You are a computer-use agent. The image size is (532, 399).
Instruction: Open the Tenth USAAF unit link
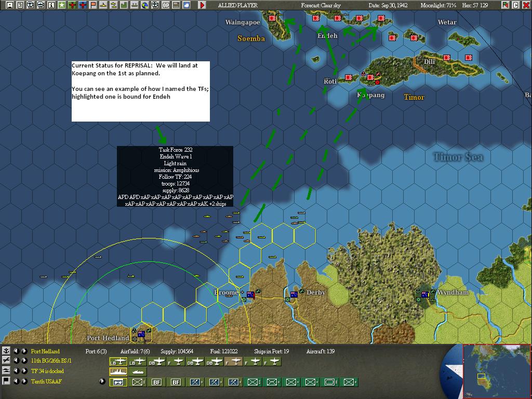coord(46,381)
